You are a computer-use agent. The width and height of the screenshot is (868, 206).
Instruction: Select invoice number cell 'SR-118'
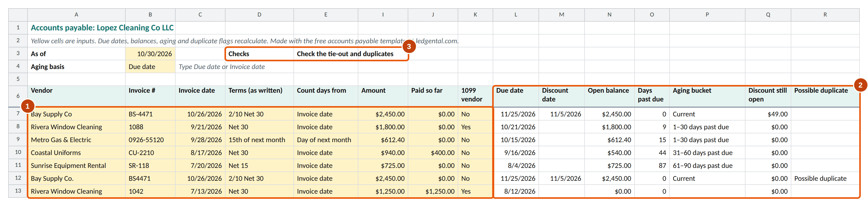tap(150, 165)
